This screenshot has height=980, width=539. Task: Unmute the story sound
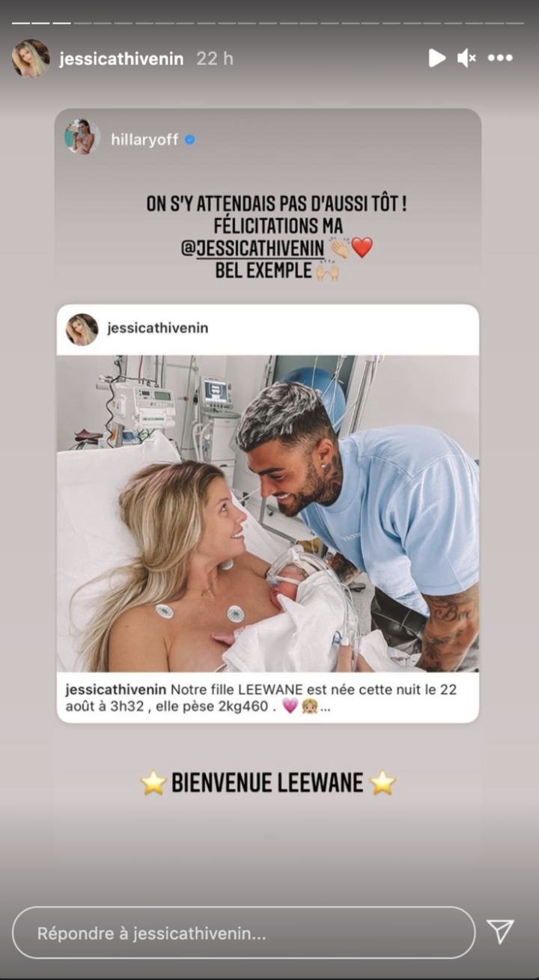(467, 58)
